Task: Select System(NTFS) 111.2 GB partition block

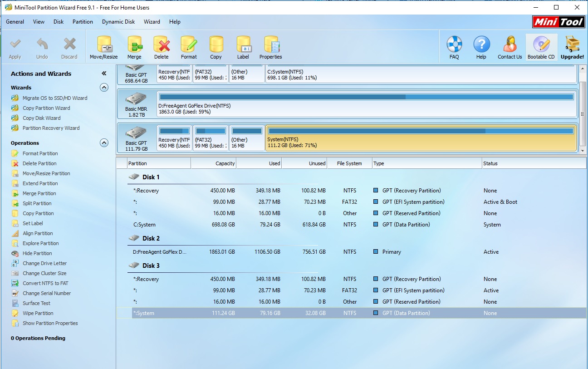Action: (421, 138)
